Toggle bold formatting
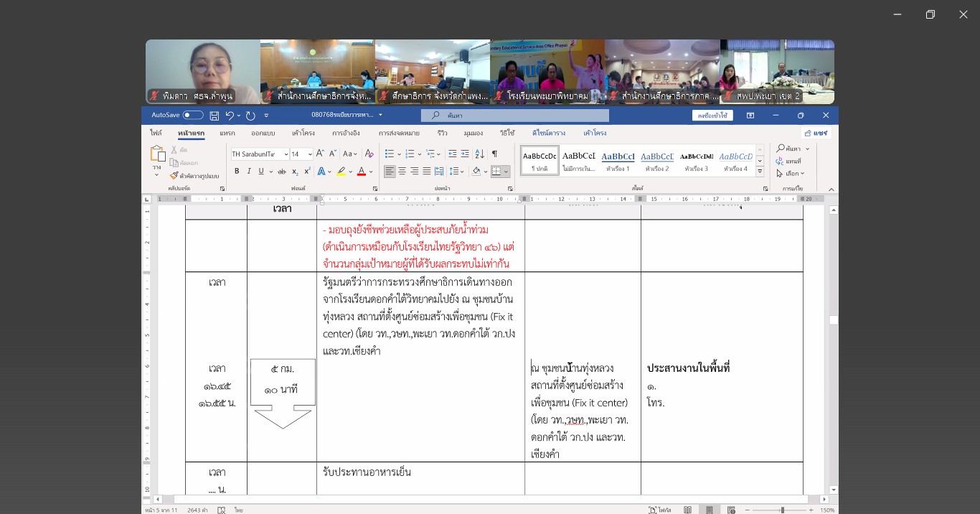This screenshot has height=514, width=980. (x=237, y=172)
